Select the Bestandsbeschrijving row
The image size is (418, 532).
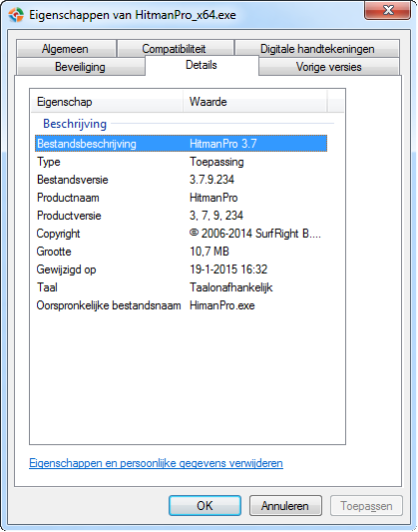(181, 144)
